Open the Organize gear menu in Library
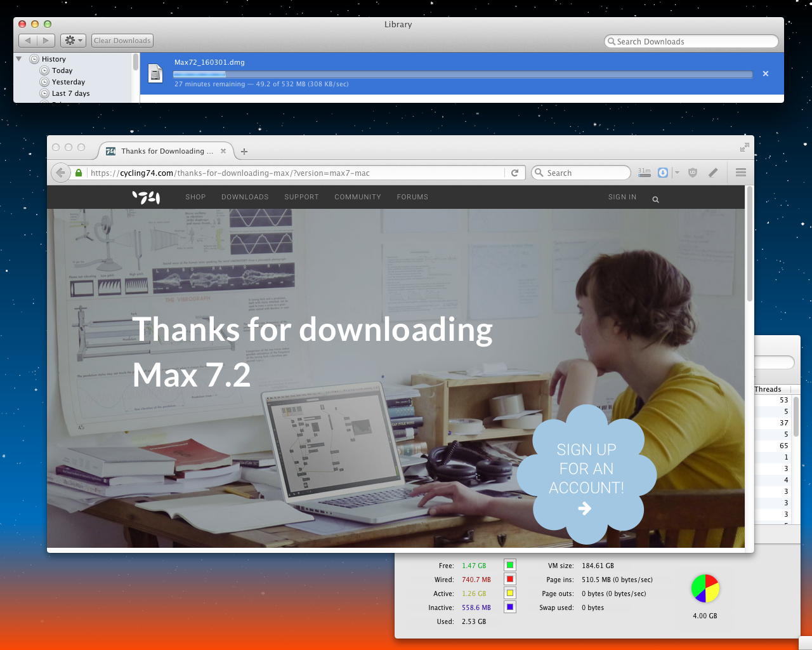 (x=73, y=41)
